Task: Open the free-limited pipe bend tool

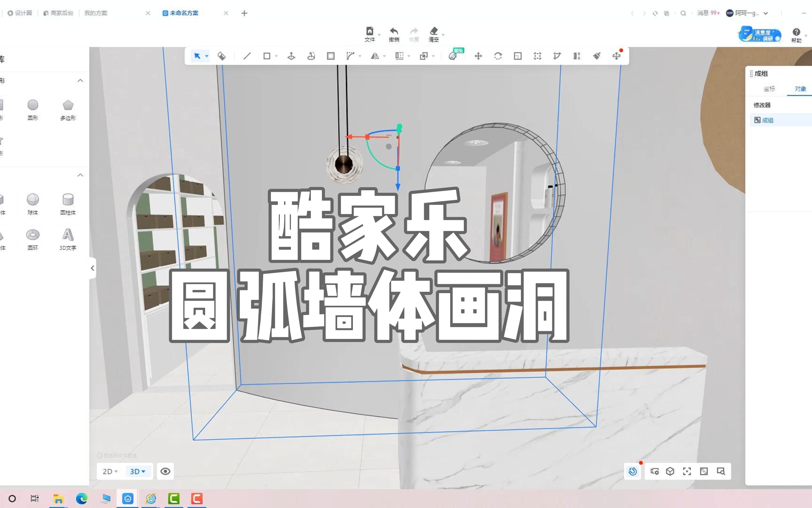Action: click(453, 56)
